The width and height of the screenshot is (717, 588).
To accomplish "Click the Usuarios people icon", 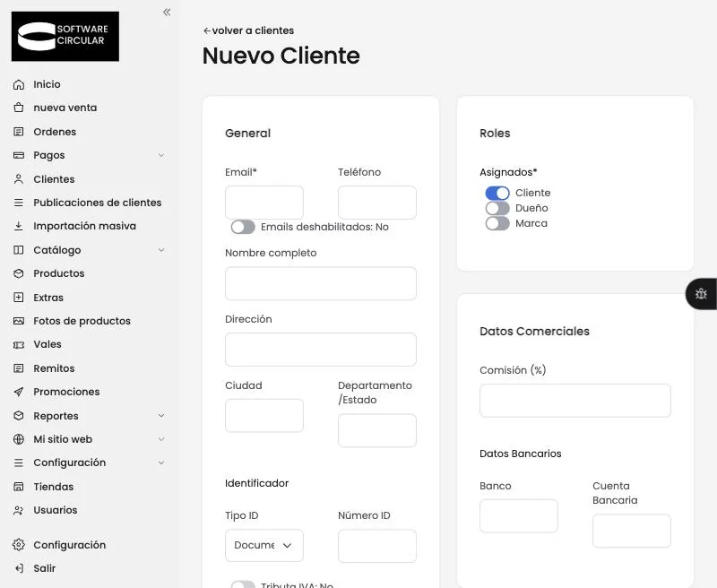I will pyautogui.click(x=19, y=510).
